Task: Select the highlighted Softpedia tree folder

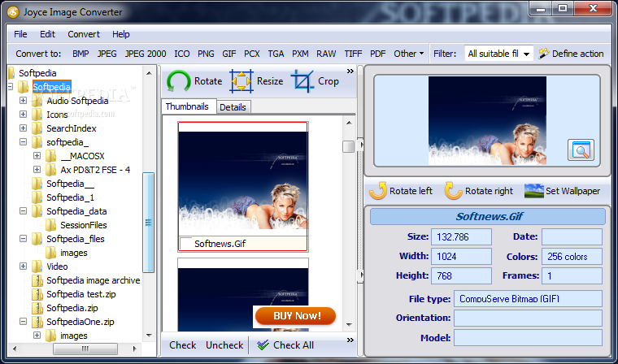Action: coord(51,87)
